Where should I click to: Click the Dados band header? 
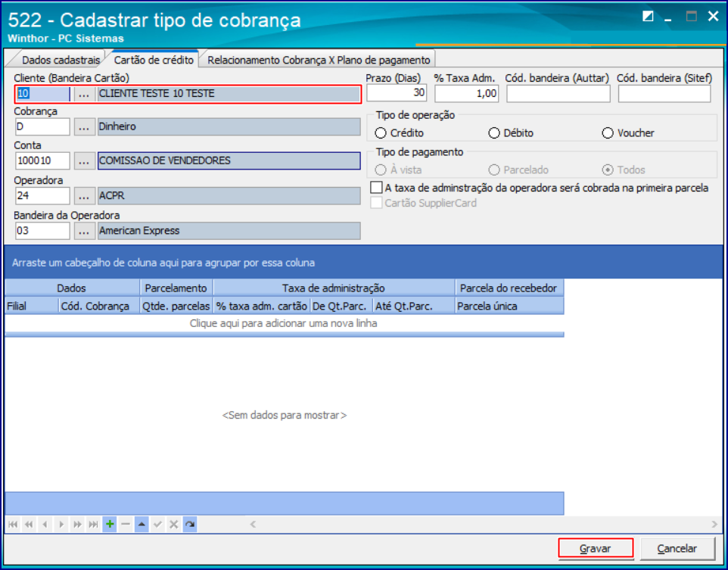(x=72, y=288)
